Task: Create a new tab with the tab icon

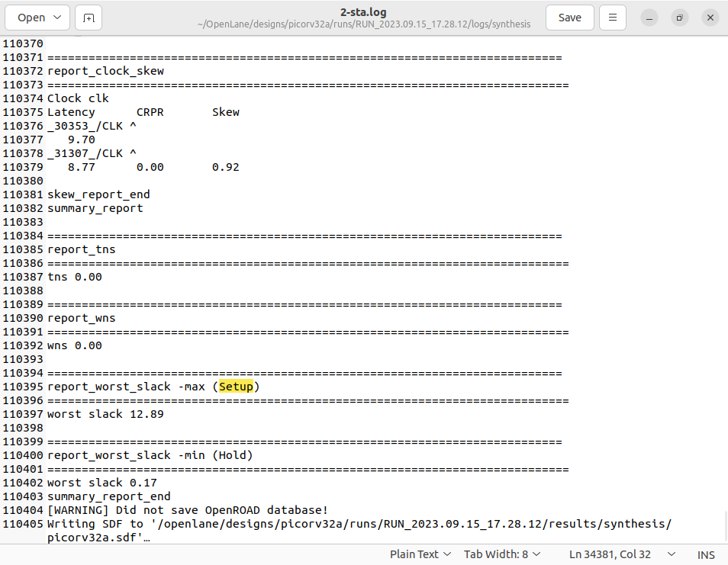Action: coord(88,17)
